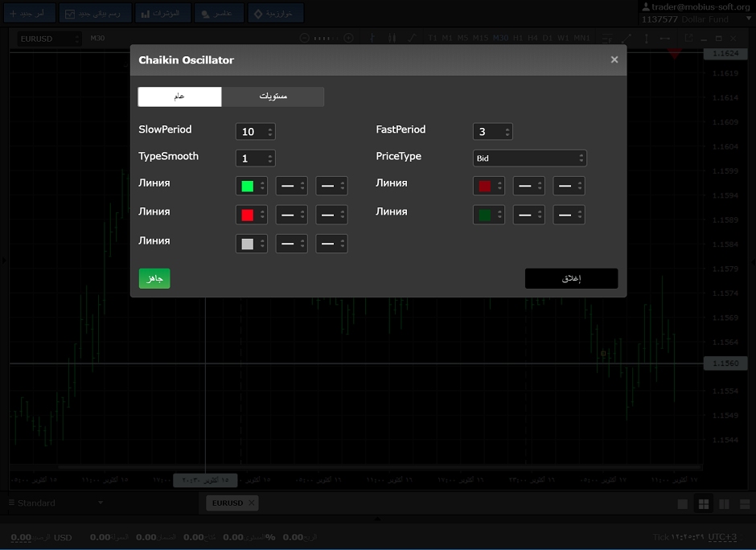756x550 pixels.
Task: Select the عام tab
Action: click(179, 96)
